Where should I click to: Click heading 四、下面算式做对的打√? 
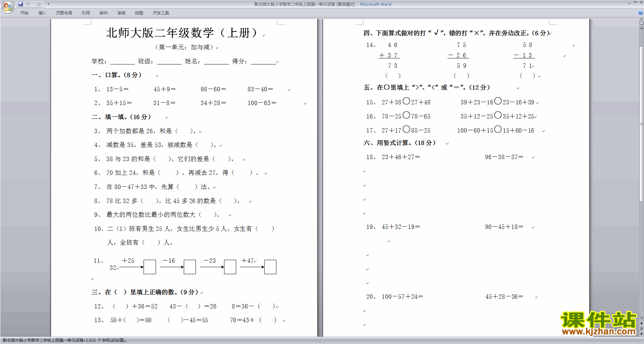click(x=457, y=33)
